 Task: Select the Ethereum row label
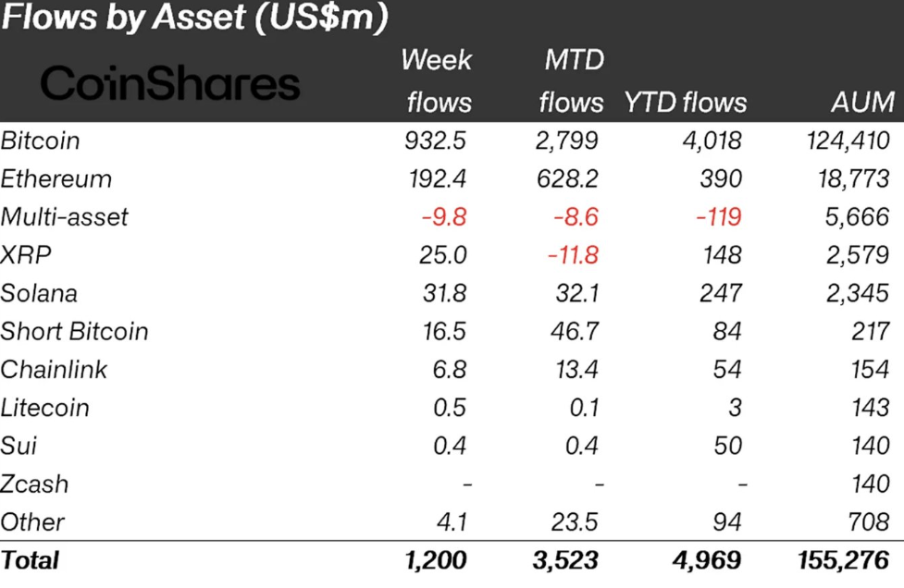click(56, 178)
